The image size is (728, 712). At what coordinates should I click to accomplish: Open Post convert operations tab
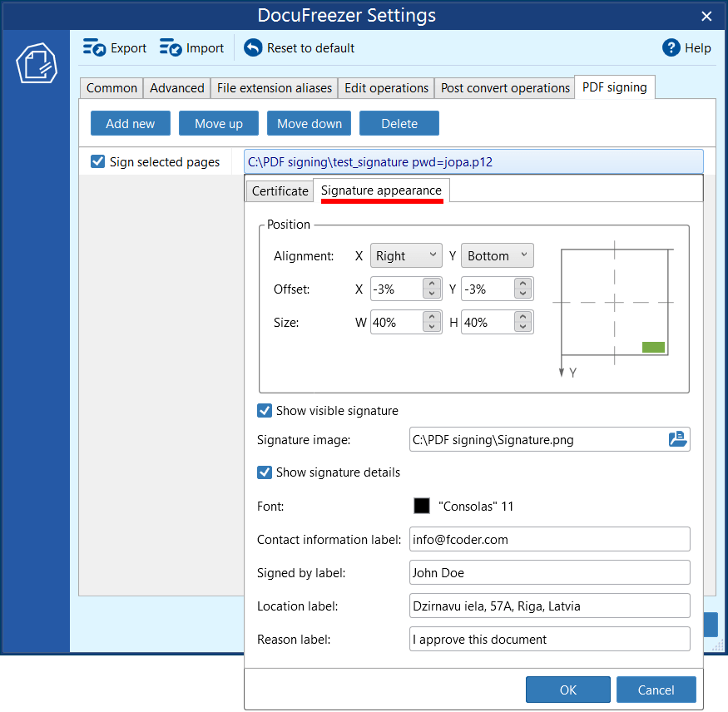(x=505, y=87)
